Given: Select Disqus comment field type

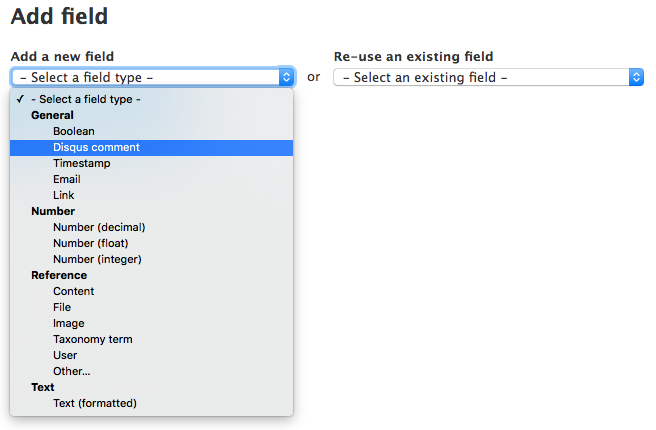Looking at the screenshot, I should click(151, 148).
